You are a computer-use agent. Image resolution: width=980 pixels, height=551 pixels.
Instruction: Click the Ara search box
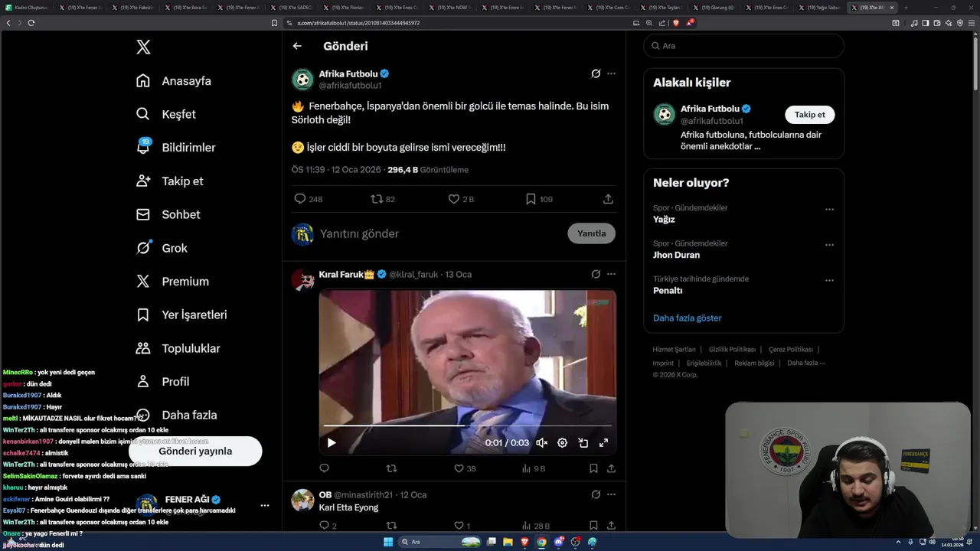(743, 46)
